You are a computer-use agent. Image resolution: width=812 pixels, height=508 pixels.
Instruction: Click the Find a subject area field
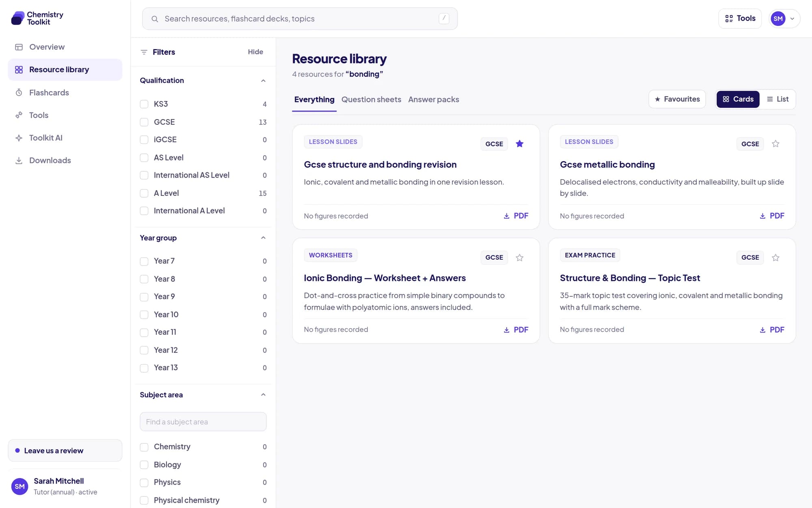pyautogui.click(x=203, y=422)
